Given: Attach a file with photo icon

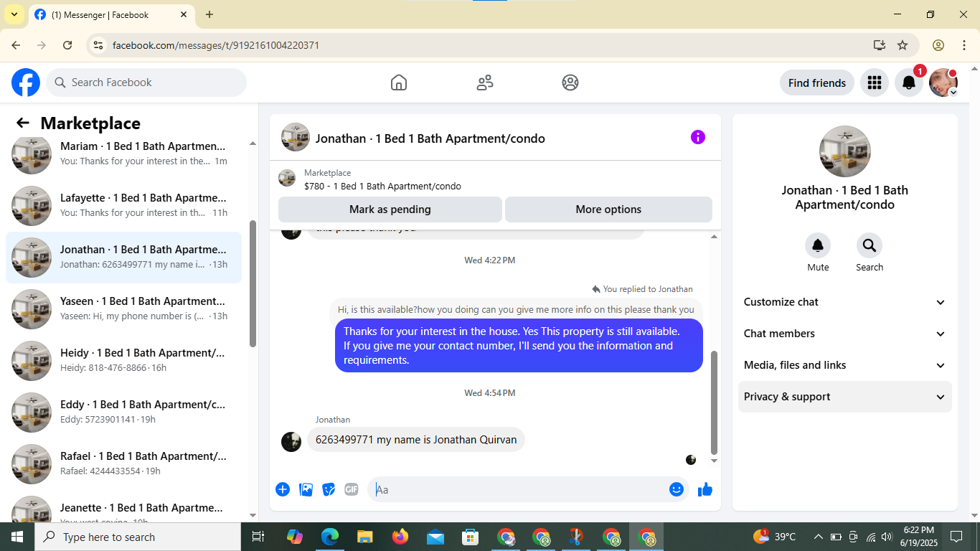Looking at the screenshot, I should (306, 489).
